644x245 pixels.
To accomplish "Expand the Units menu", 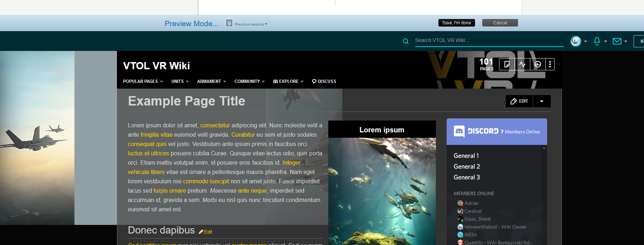I will [x=180, y=81].
